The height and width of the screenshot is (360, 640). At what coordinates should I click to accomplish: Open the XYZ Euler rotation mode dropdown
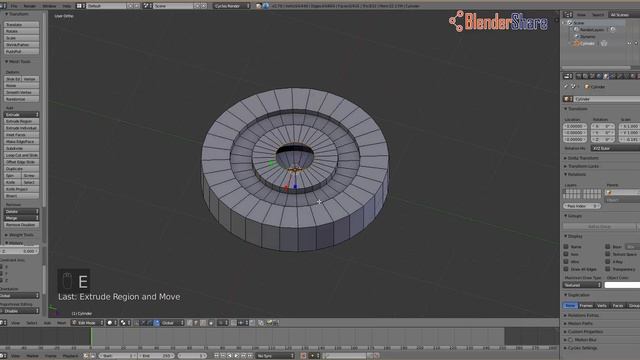pyautogui.click(x=616, y=149)
